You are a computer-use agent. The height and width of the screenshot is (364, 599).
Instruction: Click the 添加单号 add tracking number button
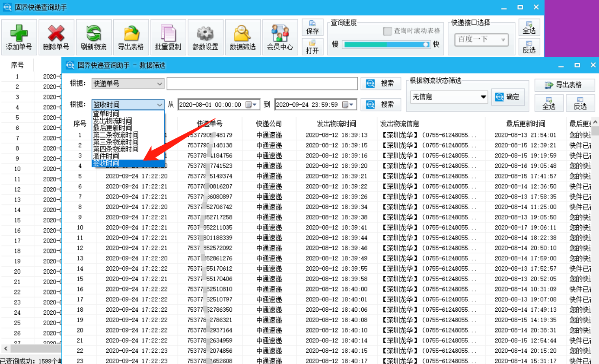point(19,37)
